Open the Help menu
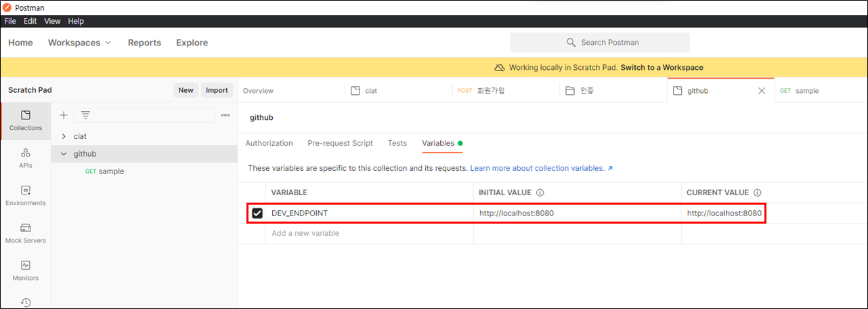Viewport: 868px width, 309px height. point(76,21)
